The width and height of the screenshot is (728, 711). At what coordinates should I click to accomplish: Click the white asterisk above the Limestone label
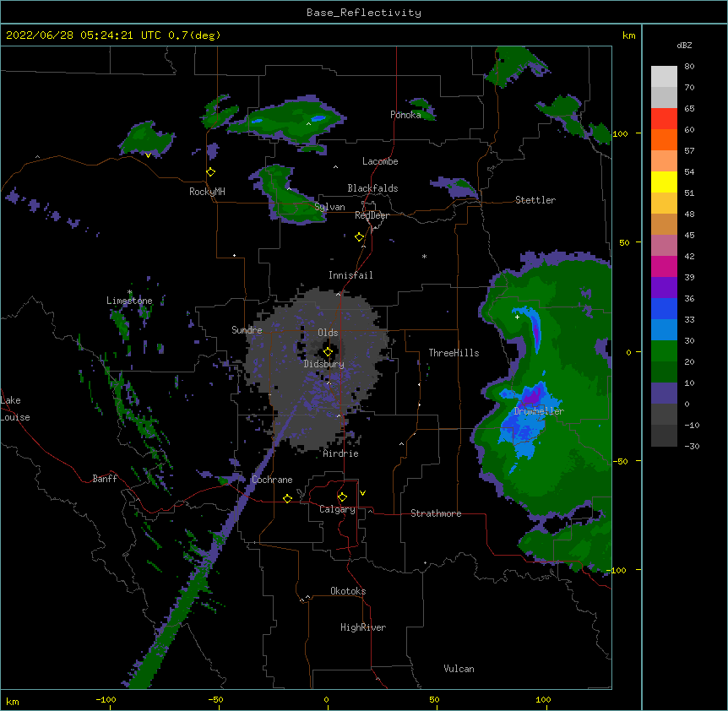(130, 292)
